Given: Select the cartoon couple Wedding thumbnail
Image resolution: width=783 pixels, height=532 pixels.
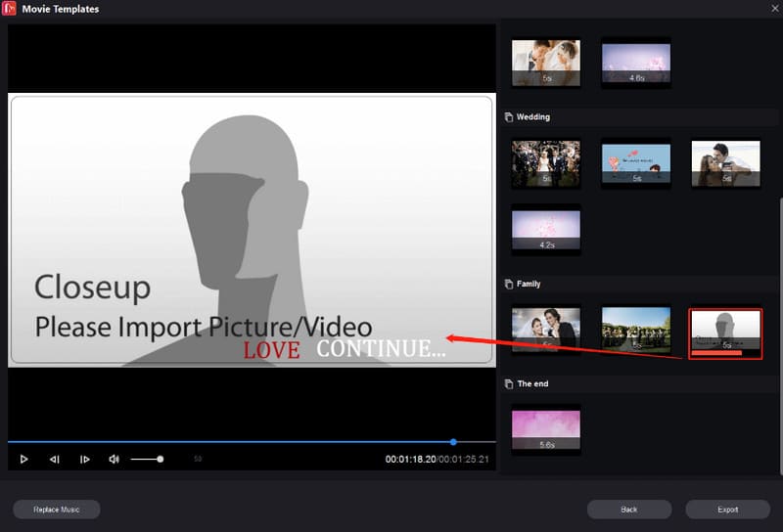Looking at the screenshot, I should (x=635, y=162).
